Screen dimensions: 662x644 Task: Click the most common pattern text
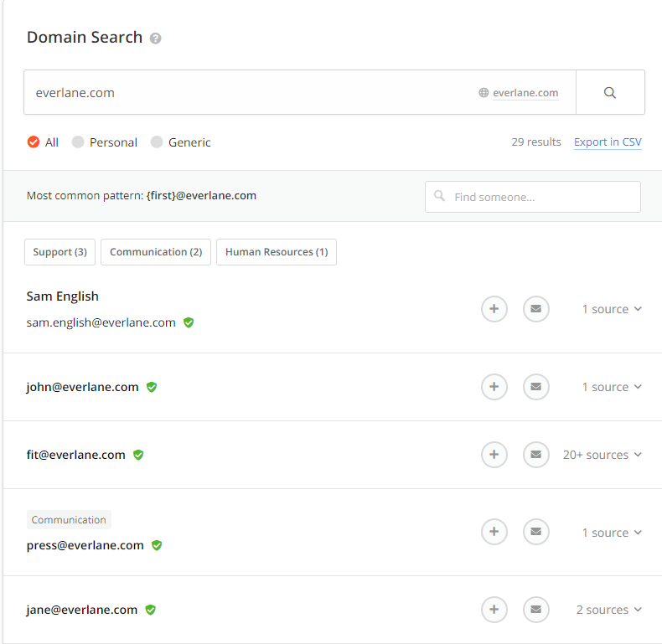(x=142, y=195)
